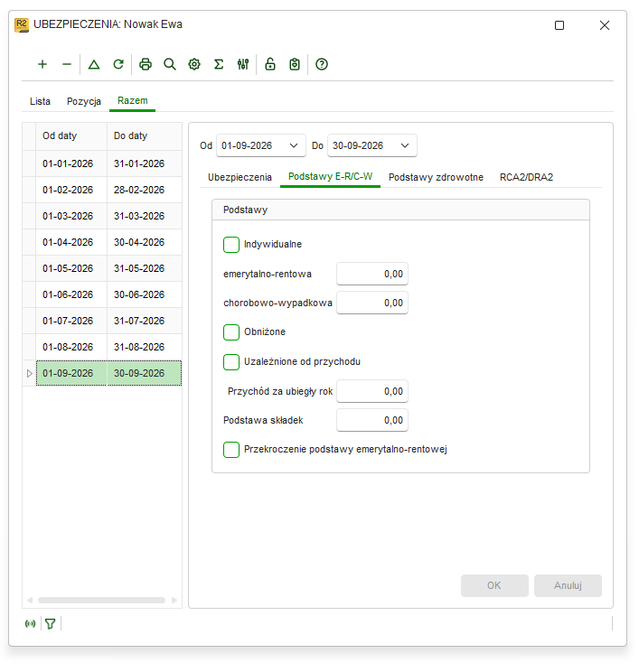Select the cell 31-08-2026

pos(144,347)
